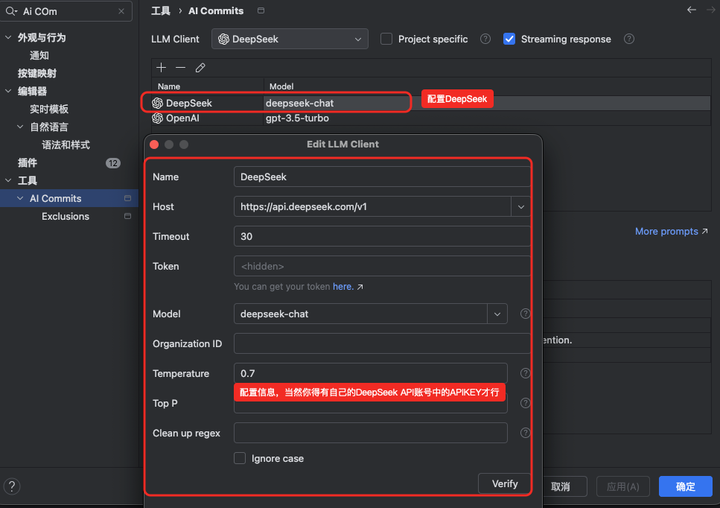Tick the Ignore case checkbox

coord(240,458)
